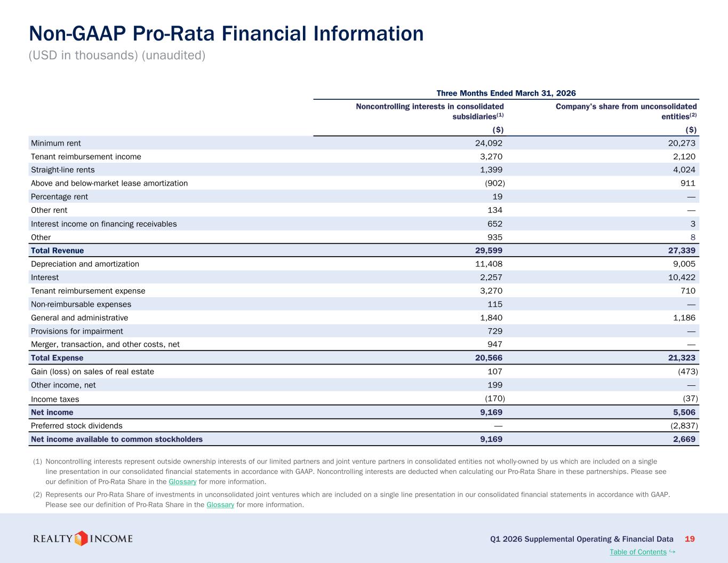Click the value 1,186 for General and administrative
Screen dimensions: 728x563
(684, 318)
